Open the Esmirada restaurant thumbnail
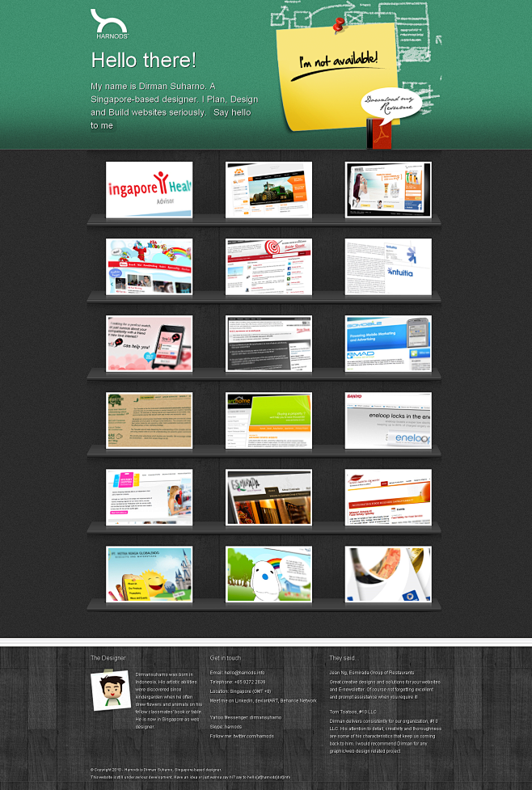 click(268, 497)
